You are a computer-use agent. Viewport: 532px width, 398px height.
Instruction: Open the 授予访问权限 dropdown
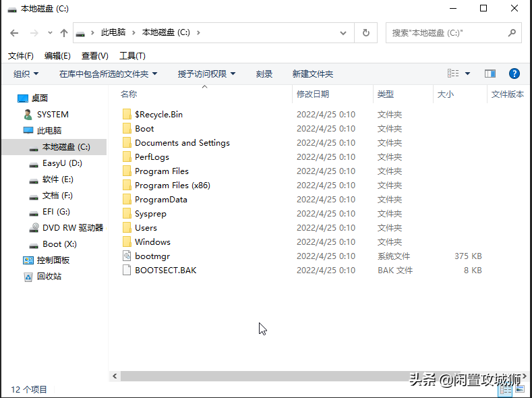coord(206,74)
